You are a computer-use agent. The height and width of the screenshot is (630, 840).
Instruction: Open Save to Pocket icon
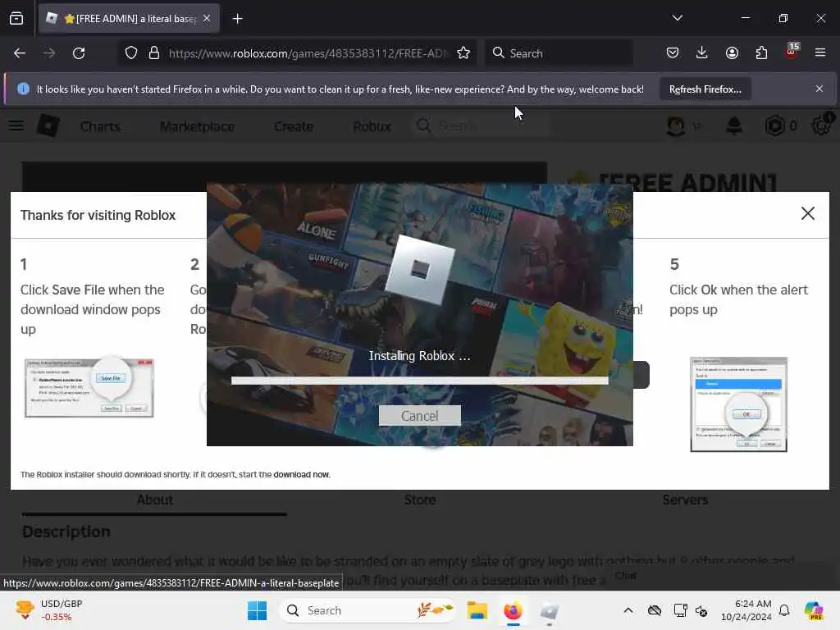coord(673,53)
